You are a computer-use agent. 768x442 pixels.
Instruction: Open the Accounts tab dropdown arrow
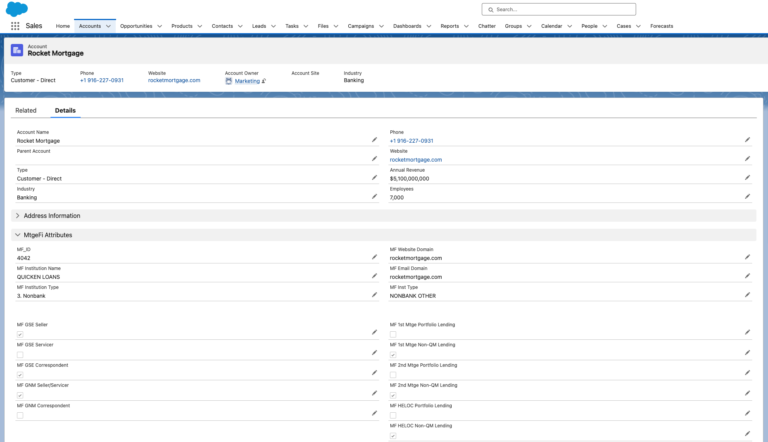tap(108, 26)
